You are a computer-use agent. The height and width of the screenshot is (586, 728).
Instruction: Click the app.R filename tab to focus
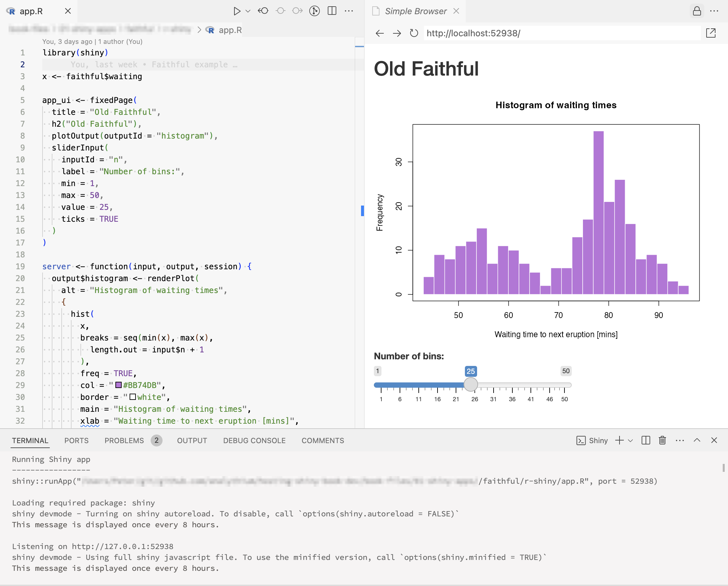(x=33, y=11)
